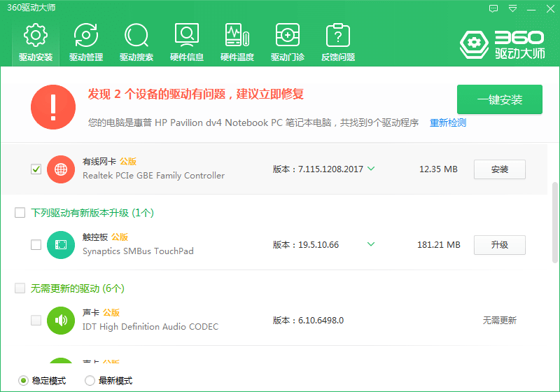Viewport: 560px width, 392px height.
Task: Click the 12.35 MB size value
Action: (x=438, y=169)
